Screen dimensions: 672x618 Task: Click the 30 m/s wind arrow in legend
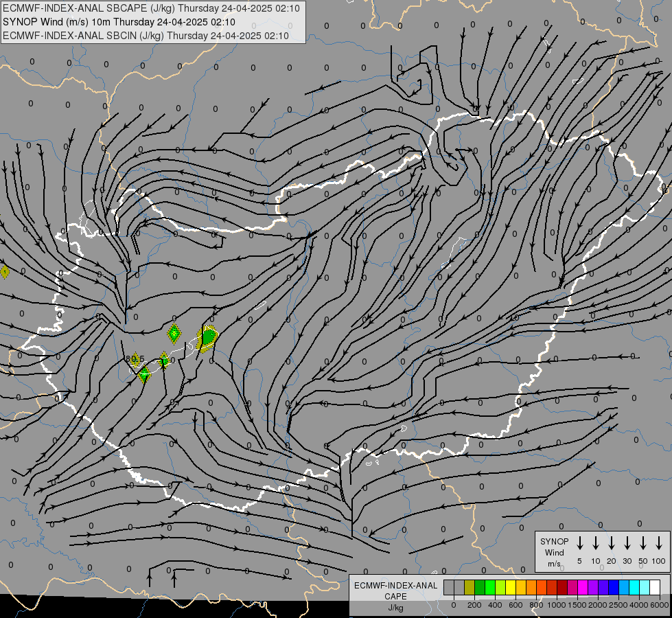(x=627, y=543)
